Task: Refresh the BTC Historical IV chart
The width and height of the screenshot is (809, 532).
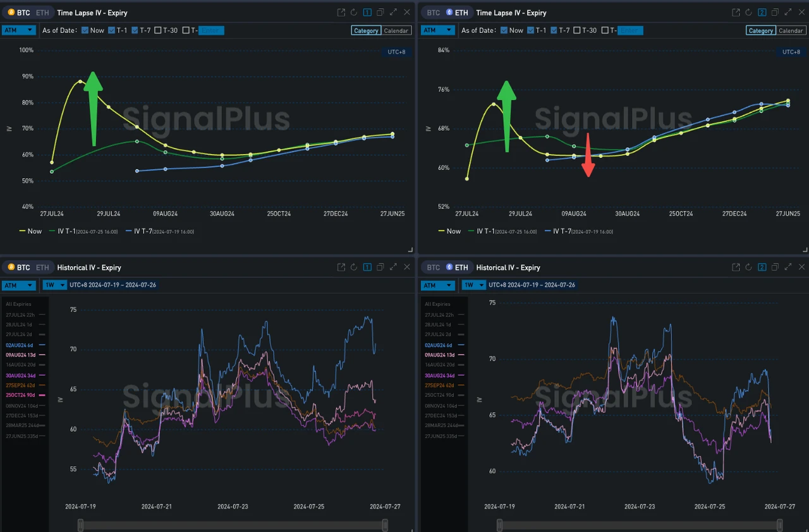Action: pyautogui.click(x=354, y=267)
